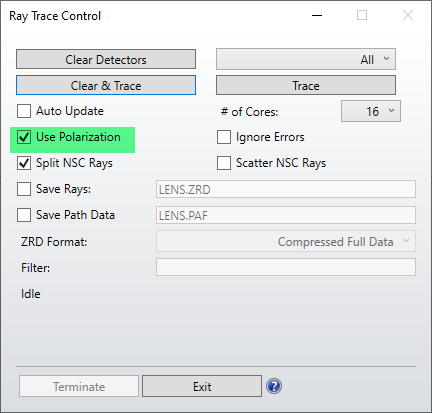Enable the Auto Update checkbox

24,111
